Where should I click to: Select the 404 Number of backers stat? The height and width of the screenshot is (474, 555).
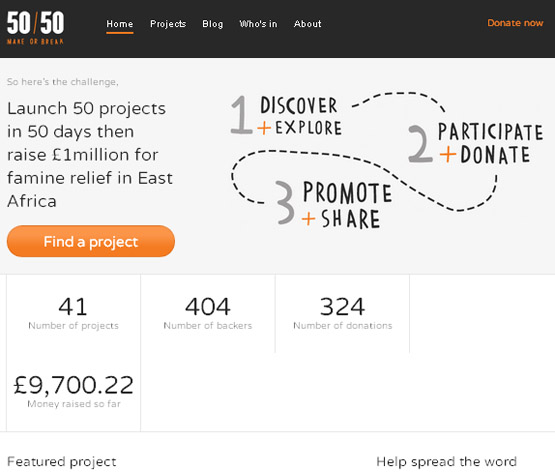tap(208, 314)
